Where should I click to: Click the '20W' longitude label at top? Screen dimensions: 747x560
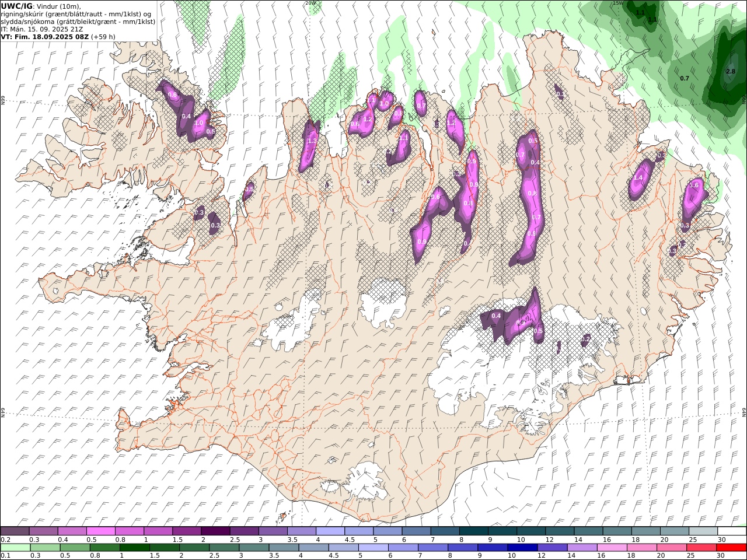[310, 3]
